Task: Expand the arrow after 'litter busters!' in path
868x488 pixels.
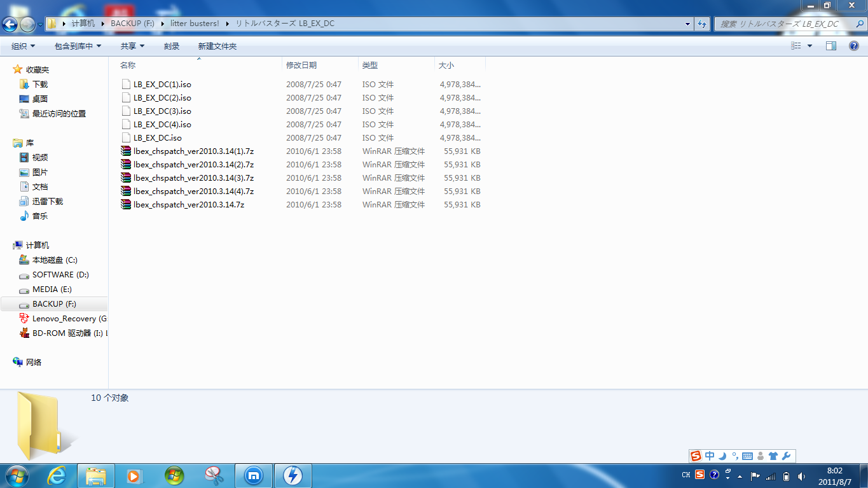Action: [228, 24]
